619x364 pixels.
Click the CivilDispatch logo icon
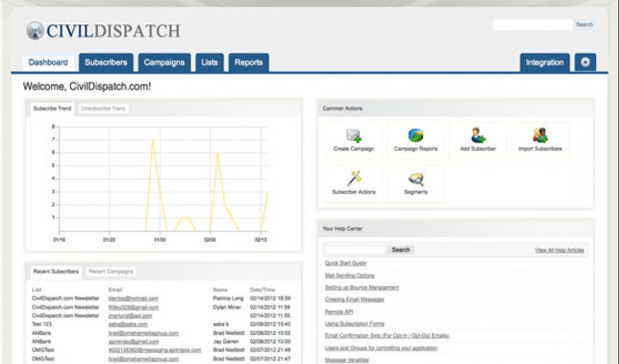[35, 31]
